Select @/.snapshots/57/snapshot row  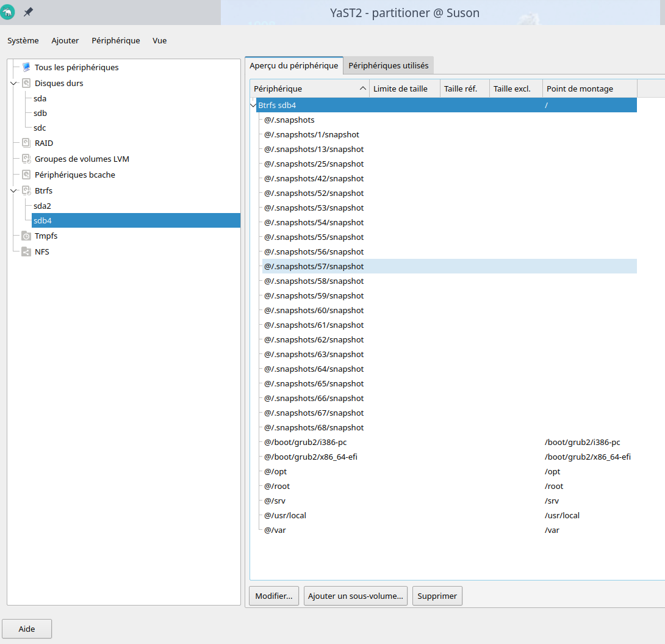pos(450,266)
